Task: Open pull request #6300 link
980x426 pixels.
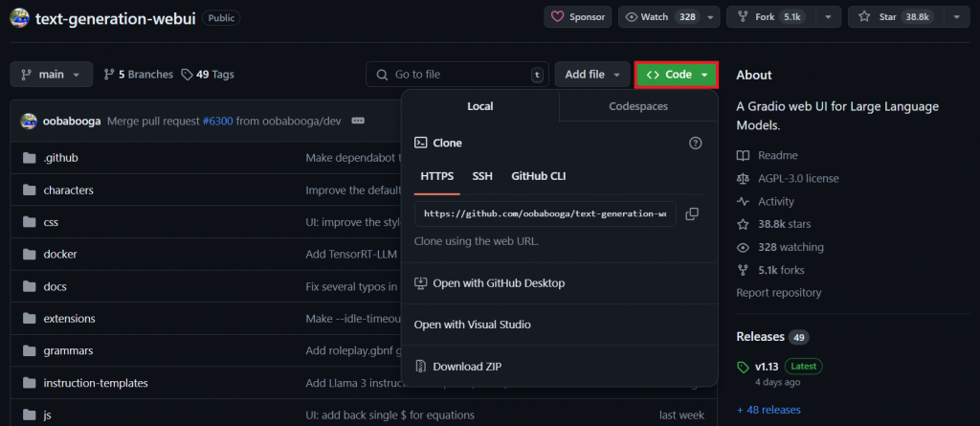Action: click(x=217, y=121)
